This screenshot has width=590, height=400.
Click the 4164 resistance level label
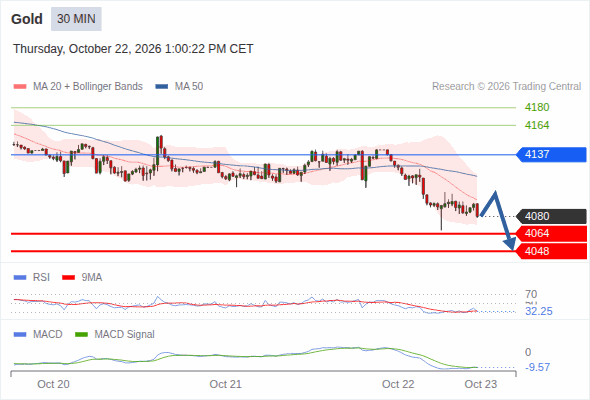click(537, 125)
